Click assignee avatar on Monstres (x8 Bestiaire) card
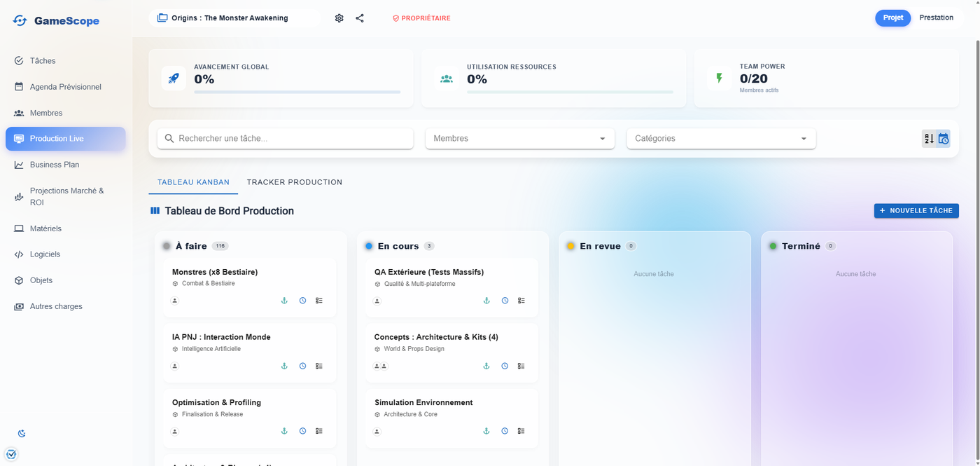Screen dimensions: 980x466 point(175,301)
